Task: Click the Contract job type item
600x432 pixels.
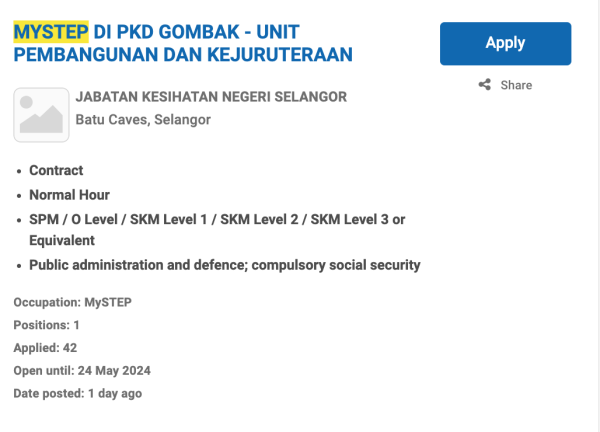Action: 56,170
